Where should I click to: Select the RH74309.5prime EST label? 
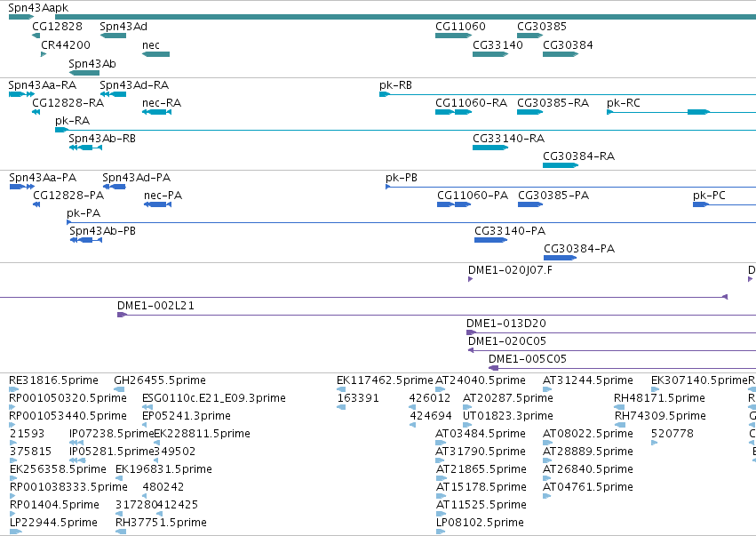(661, 417)
